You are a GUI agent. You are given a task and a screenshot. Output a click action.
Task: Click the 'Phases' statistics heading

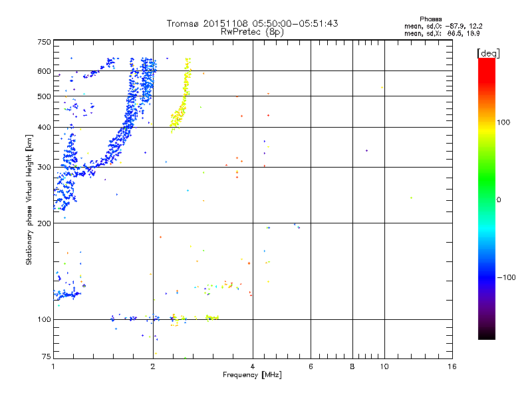[430, 19]
